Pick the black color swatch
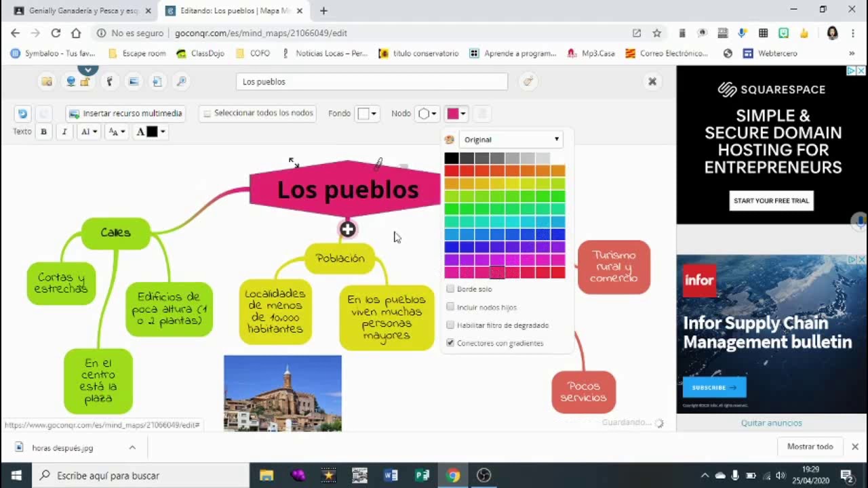 point(451,158)
